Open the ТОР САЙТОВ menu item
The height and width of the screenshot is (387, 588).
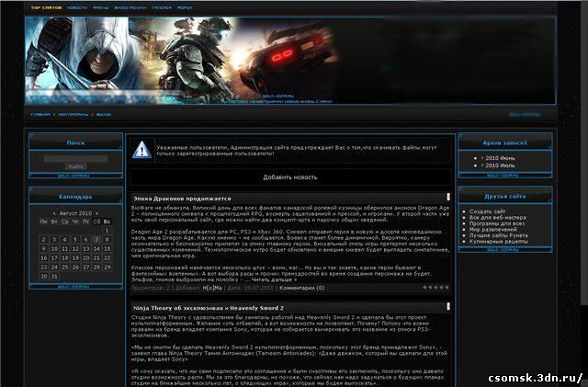point(47,7)
